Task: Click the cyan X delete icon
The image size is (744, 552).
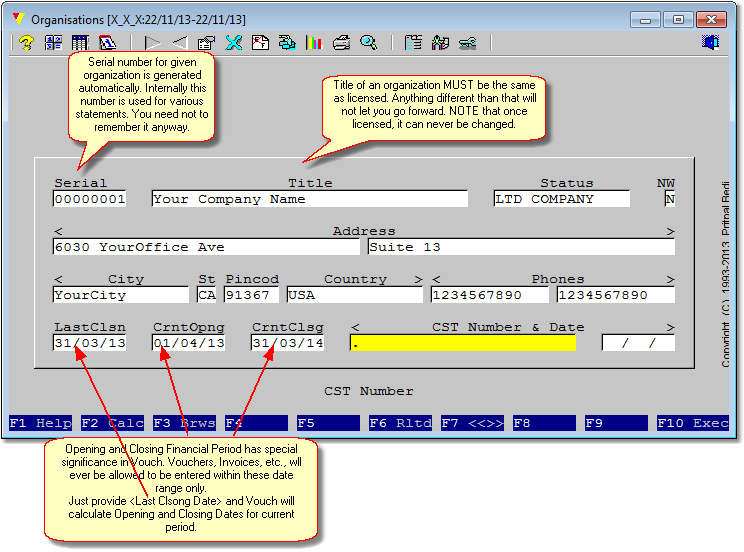Action: [x=233, y=43]
